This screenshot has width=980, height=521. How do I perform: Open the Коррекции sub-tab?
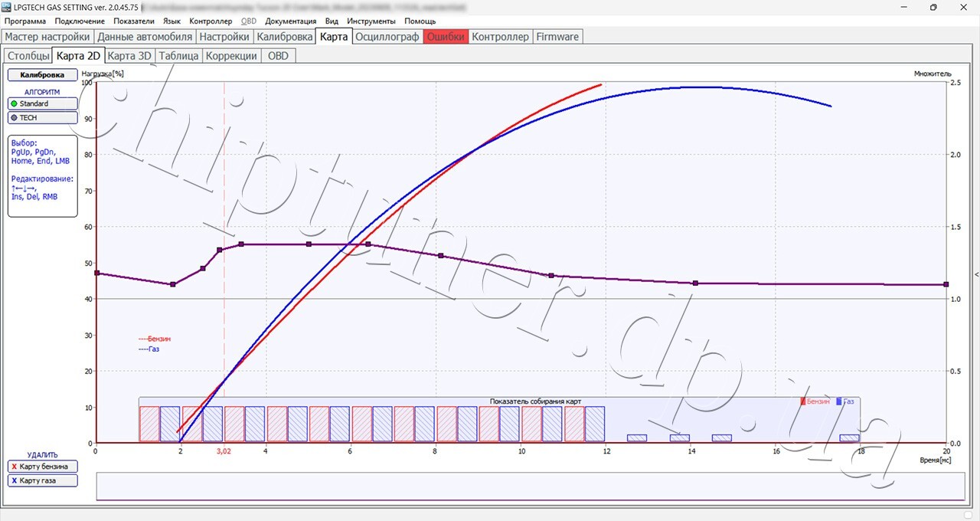pyautogui.click(x=231, y=56)
